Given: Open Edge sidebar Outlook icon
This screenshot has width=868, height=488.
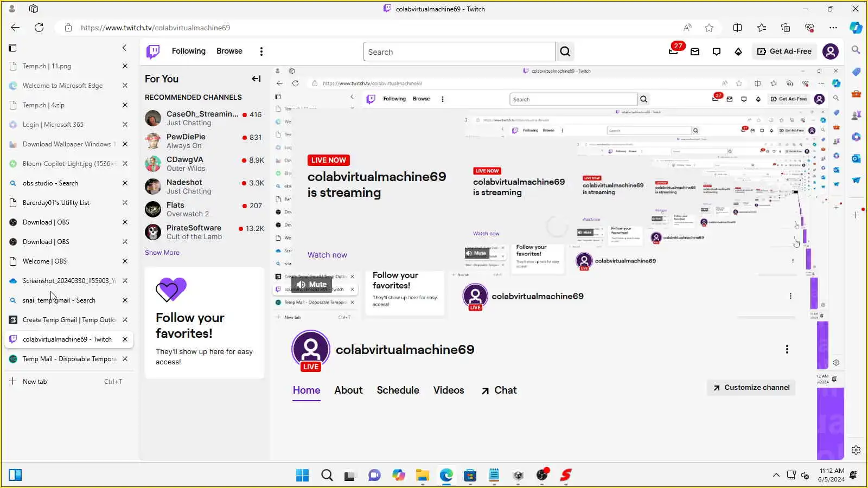Looking at the screenshot, I should 856,159.
